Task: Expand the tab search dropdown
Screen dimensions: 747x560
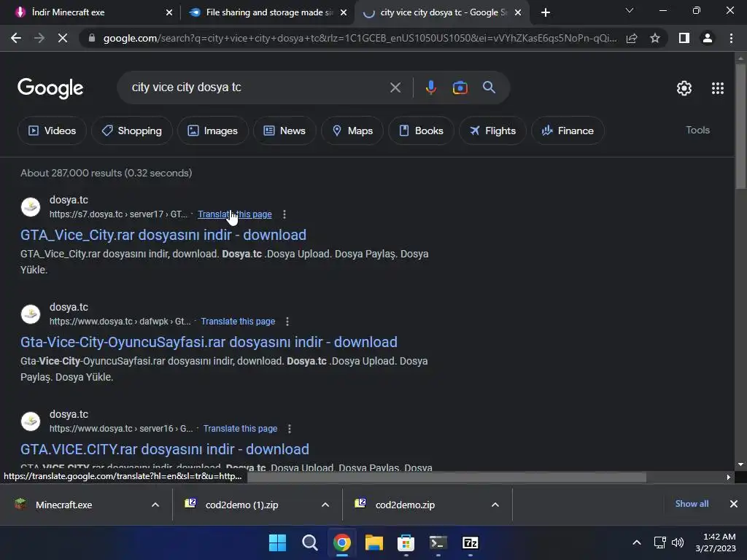Action: pyautogui.click(x=630, y=10)
